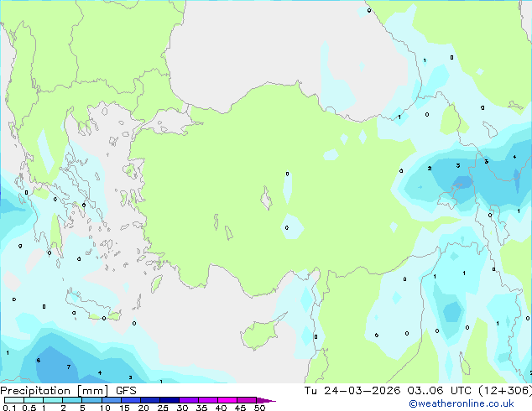The width and height of the screenshot is (532, 411).
Task: Select the 40 to 45 mm magenta swatch
Action: (227, 400)
